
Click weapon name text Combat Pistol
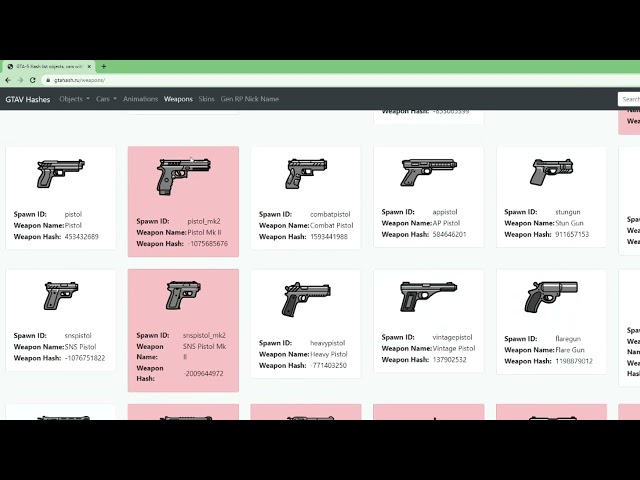pos(332,225)
